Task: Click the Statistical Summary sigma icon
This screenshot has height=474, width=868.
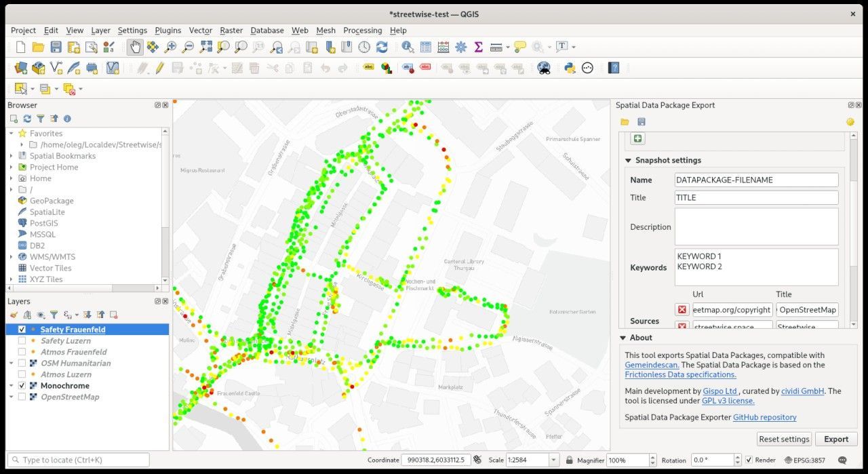Action: (x=478, y=47)
